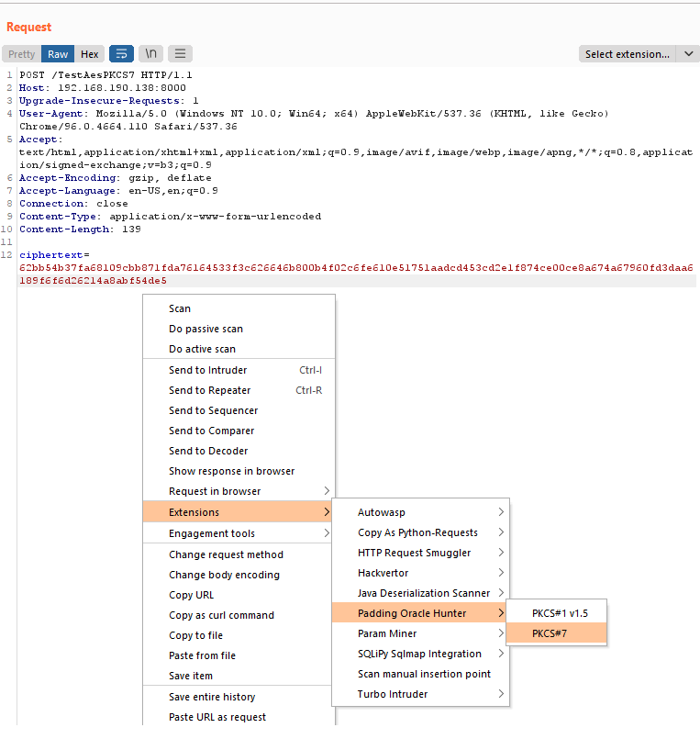Select Paste from file

click(238, 655)
